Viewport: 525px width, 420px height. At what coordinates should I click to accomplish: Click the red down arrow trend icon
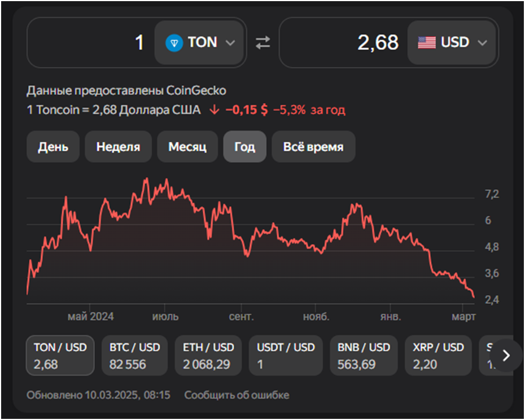point(215,110)
